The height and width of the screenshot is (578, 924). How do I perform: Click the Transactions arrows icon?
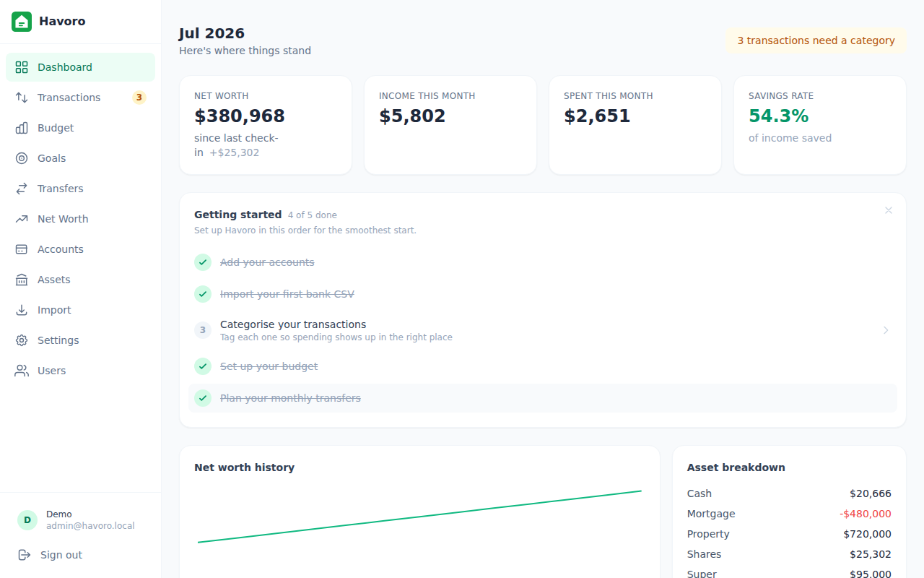(x=22, y=98)
